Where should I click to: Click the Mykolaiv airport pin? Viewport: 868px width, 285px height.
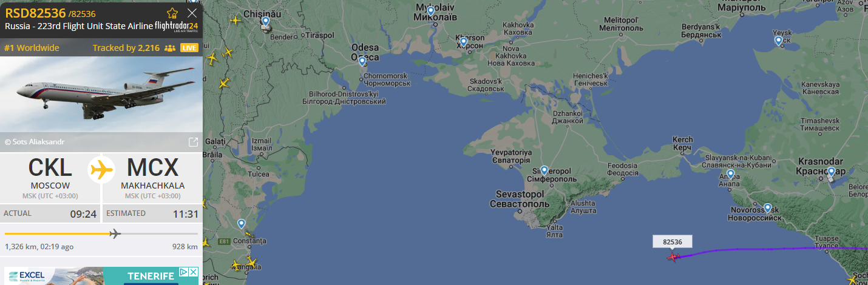(430, 11)
